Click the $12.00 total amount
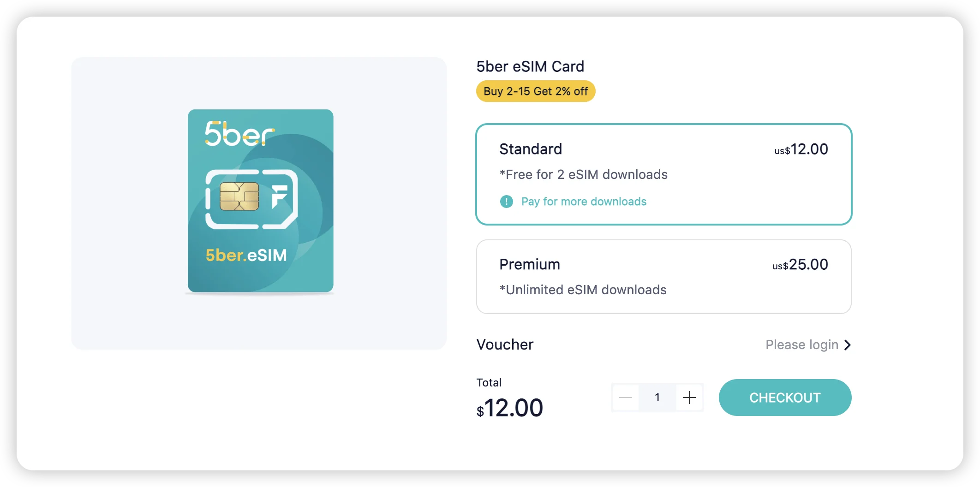The image size is (980, 487). click(509, 408)
